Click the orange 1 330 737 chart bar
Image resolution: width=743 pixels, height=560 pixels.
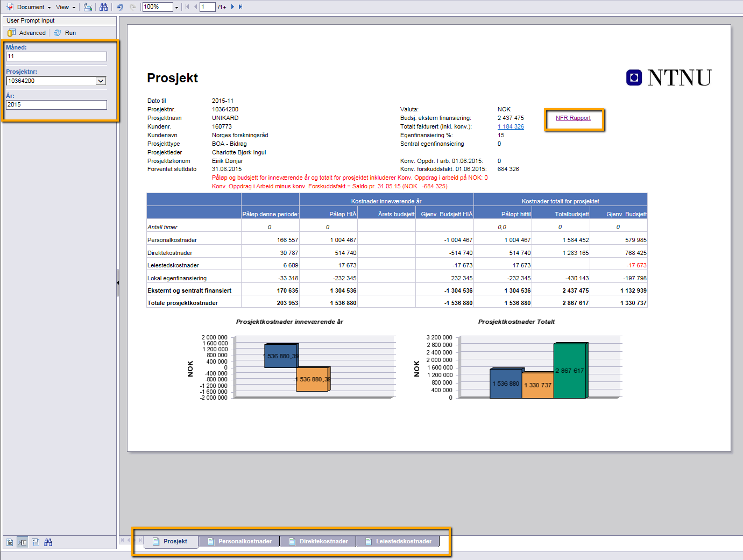pos(537,385)
